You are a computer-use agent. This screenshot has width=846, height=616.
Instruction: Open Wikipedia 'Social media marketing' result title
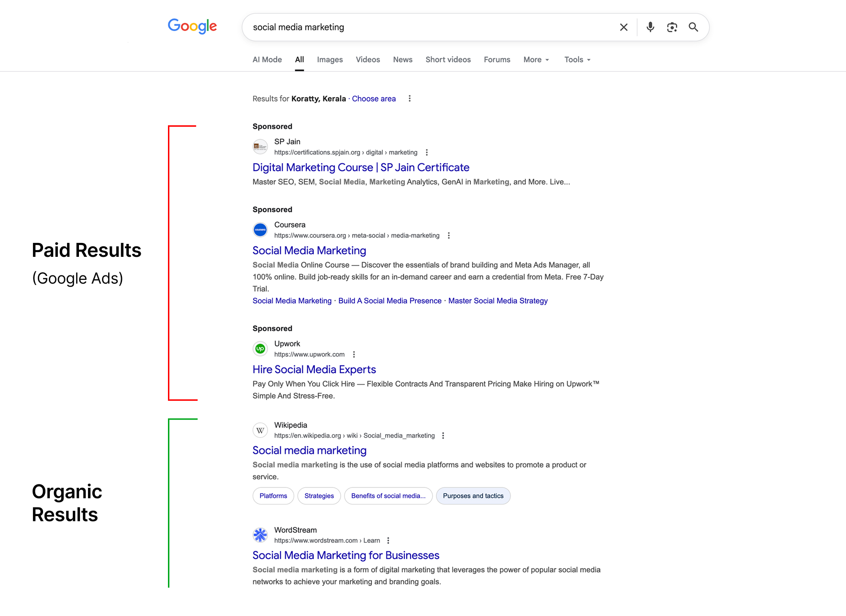310,451
